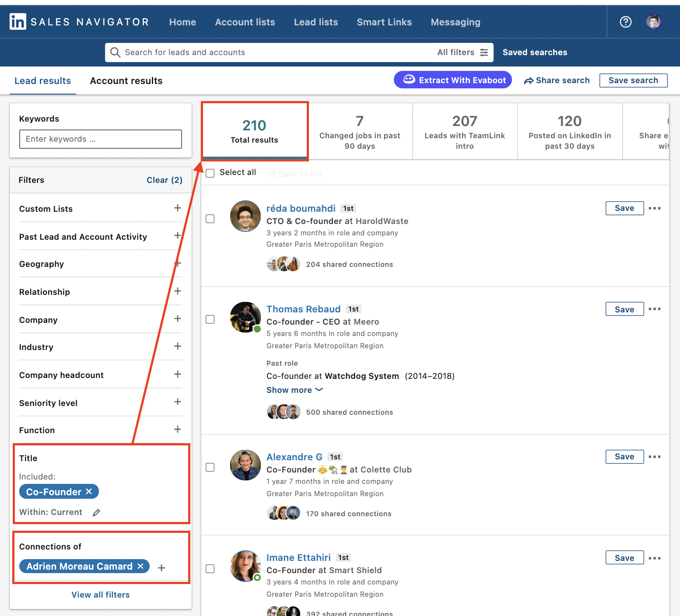Filter by 120 Posted on LinkedIn
The width and height of the screenshot is (680, 616).
[x=570, y=131]
